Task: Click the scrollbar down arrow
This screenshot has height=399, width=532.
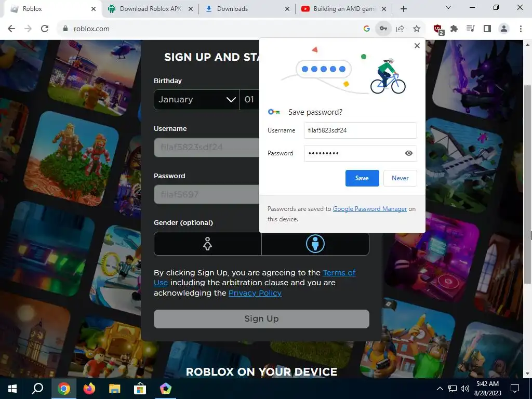Action: click(x=527, y=374)
